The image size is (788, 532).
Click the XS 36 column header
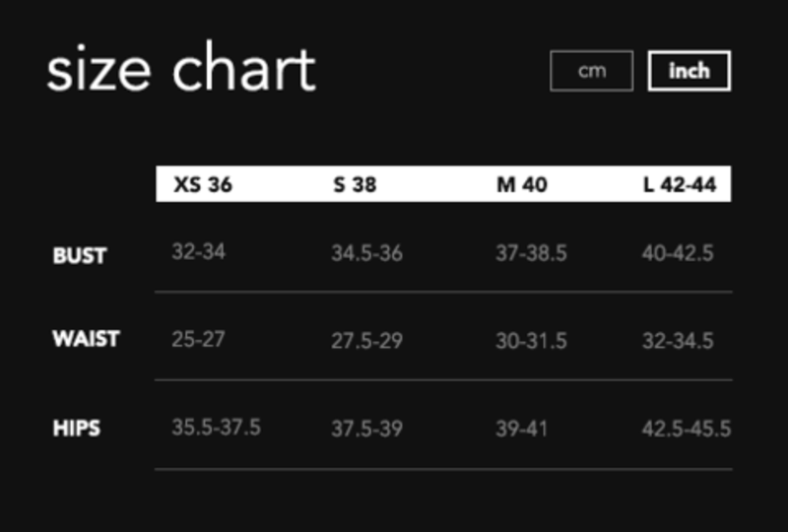pos(203,184)
